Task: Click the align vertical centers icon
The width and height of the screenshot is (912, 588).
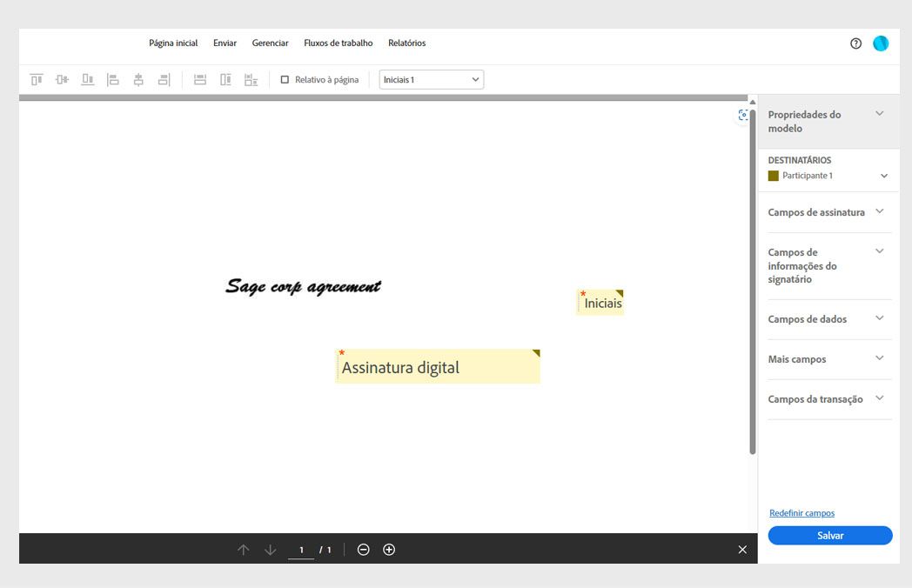Action: pyautogui.click(x=63, y=80)
